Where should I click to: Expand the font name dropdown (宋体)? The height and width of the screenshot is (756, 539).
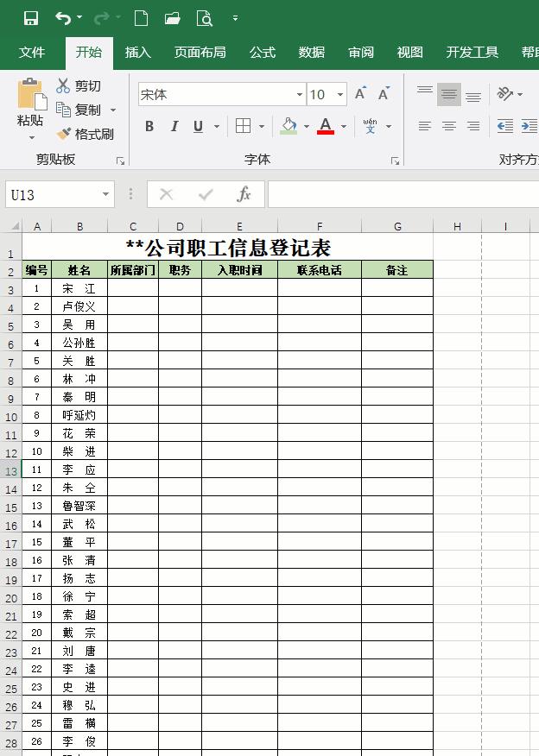coord(300,95)
